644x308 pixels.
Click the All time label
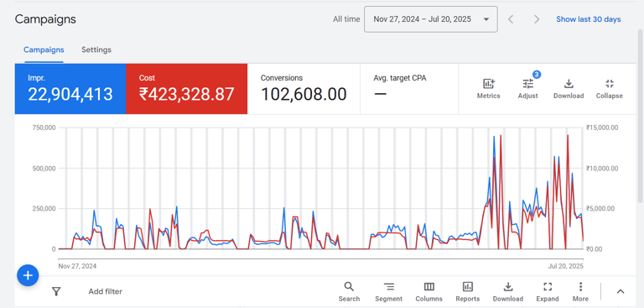(x=346, y=19)
